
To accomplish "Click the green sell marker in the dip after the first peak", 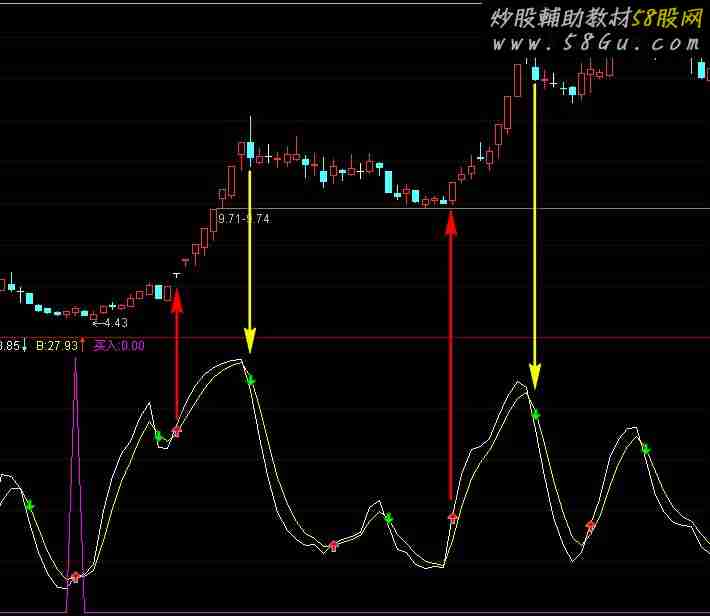I will pyautogui.click(x=158, y=437).
